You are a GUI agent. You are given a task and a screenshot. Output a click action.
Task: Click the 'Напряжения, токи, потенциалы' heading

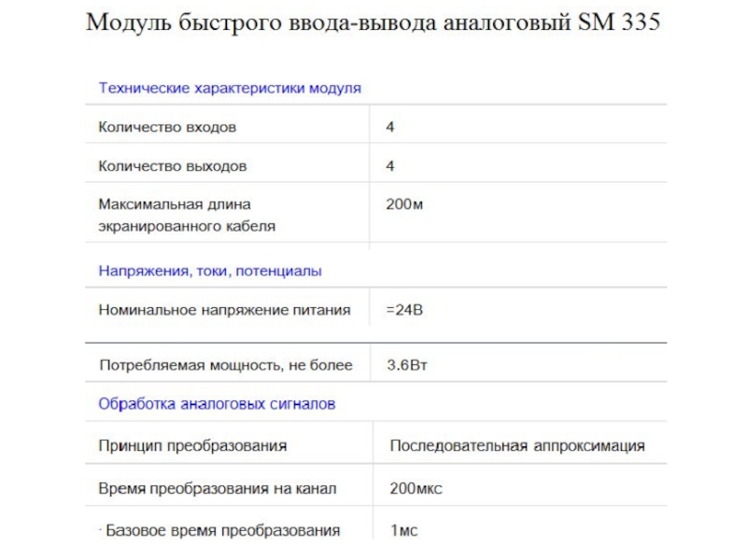(x=210, y=271)
